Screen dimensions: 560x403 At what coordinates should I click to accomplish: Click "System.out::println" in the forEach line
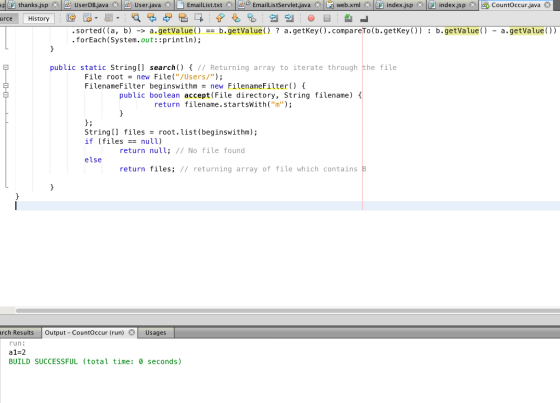pos(153,40)
